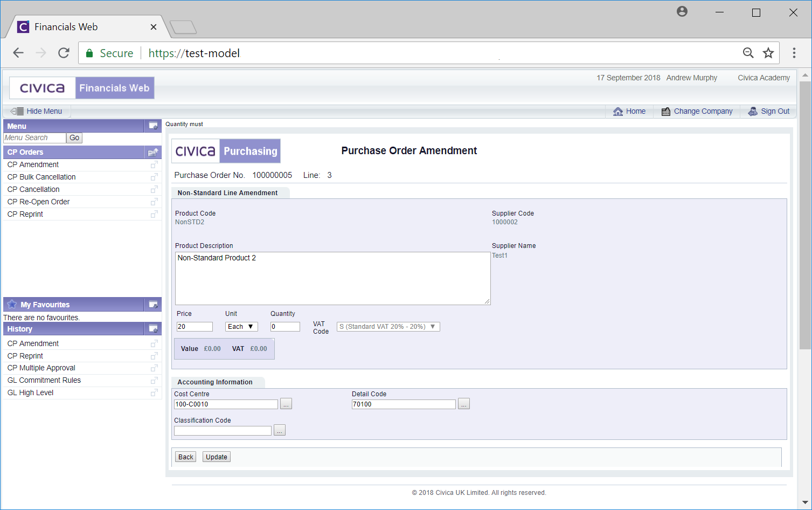Click the Home link

click(x=636, y=111)
